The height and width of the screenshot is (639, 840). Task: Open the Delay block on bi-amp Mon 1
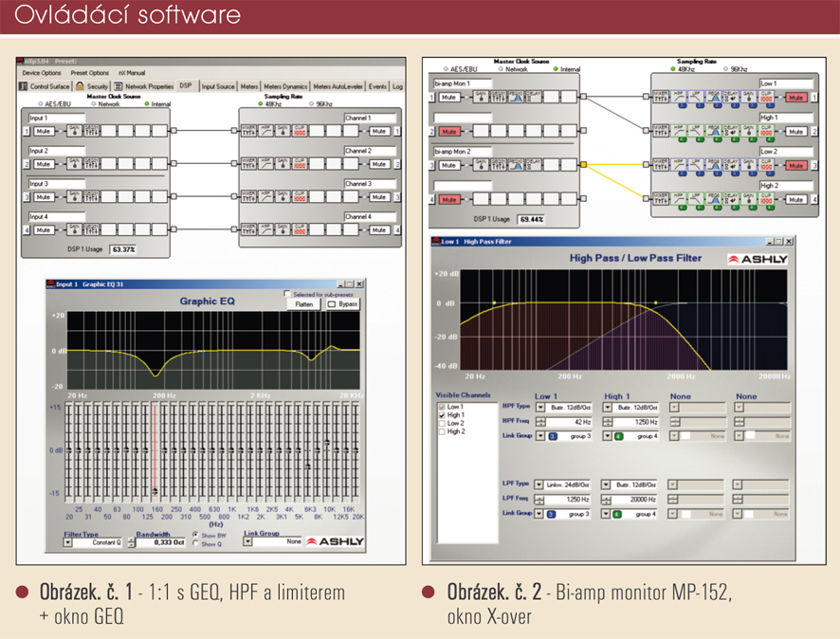533,97
